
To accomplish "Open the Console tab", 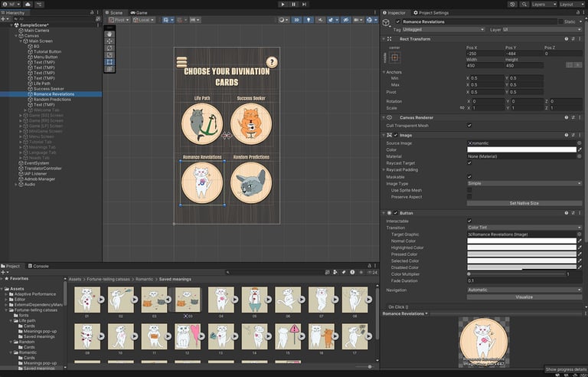I will click(39, 266).
